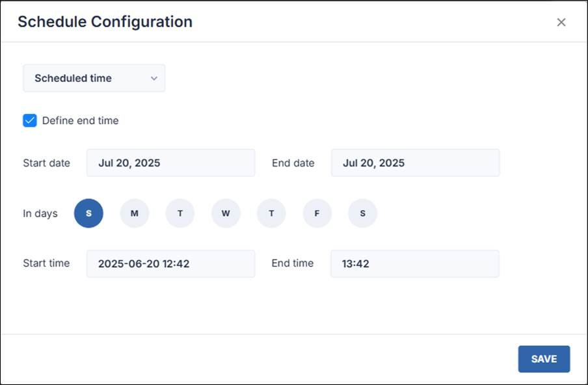
Task: Enable the Tuesday day button, first T
Action: (180, 213)
